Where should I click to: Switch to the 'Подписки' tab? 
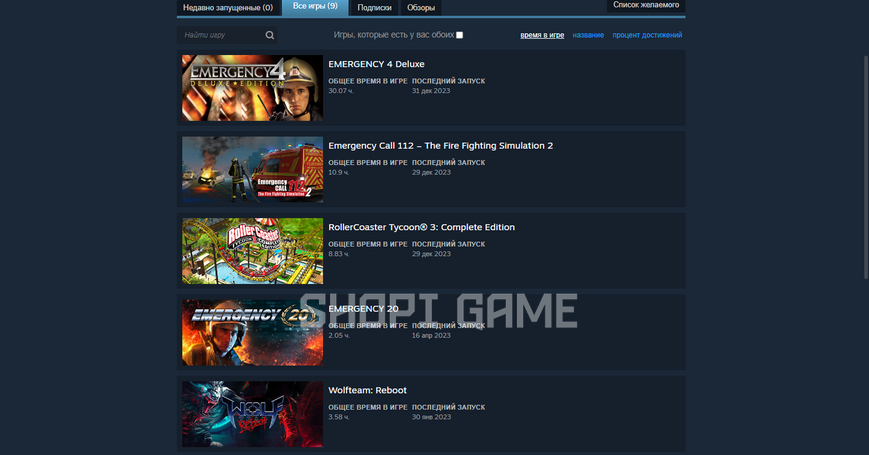(374, 8)
